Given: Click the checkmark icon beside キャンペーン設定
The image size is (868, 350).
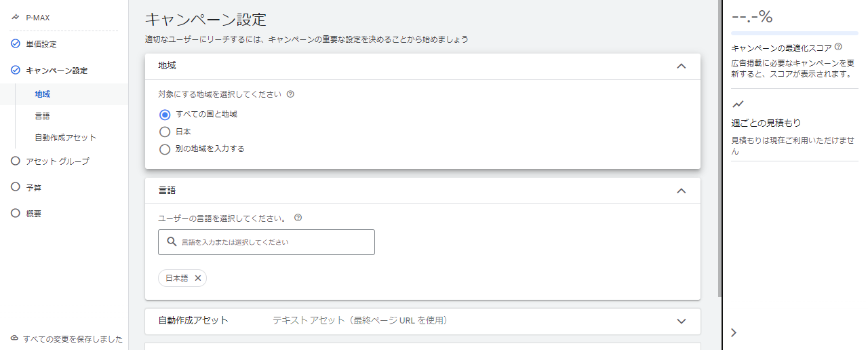Looking at the screenshot, I should tap(16, 70).
